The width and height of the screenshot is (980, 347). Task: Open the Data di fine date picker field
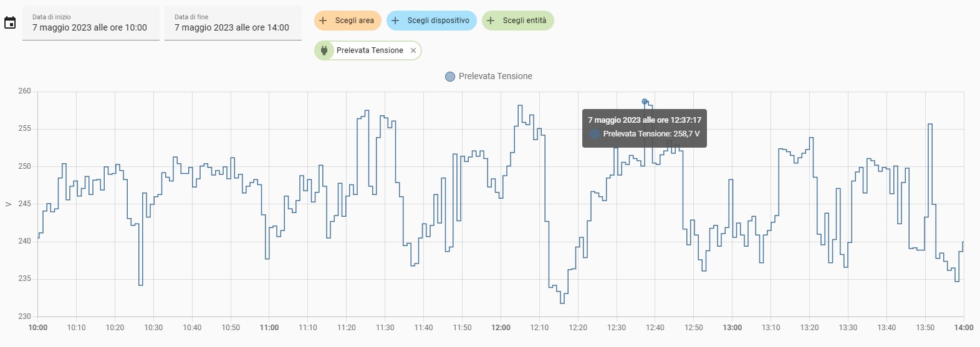pyautogui.click(x=233, y=24)
